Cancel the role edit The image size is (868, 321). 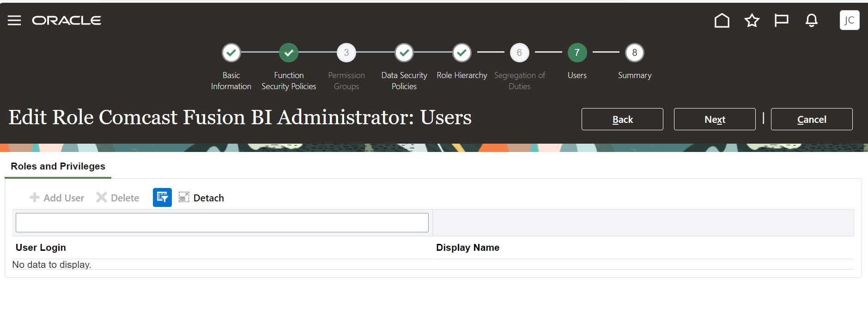pos(812,119)
